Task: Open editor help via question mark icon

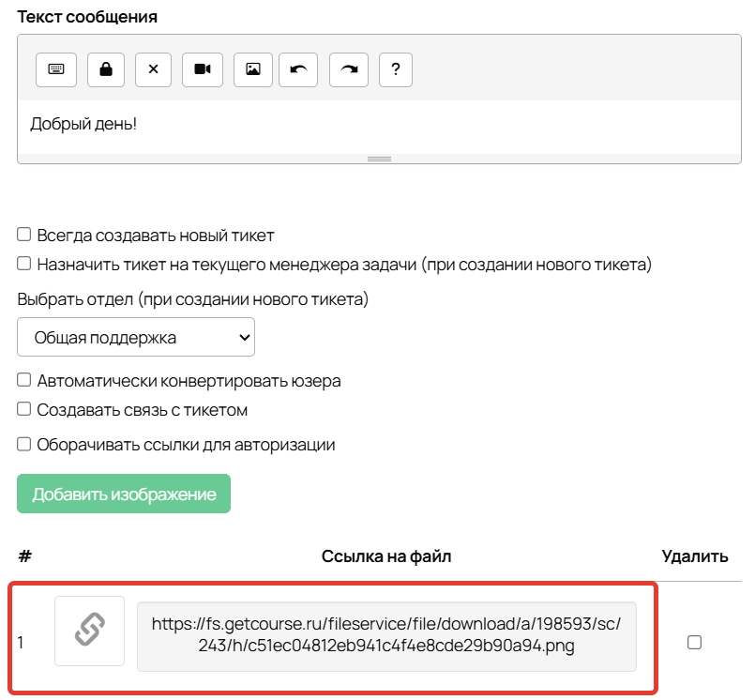Action: (396, 69)
